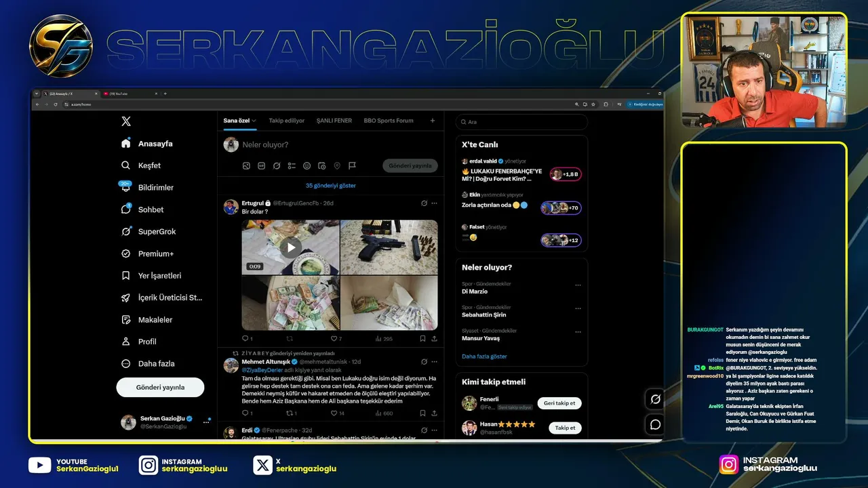868x488 pixels.
Task: Open the Keşfet search page
Action: coord(141,165)
